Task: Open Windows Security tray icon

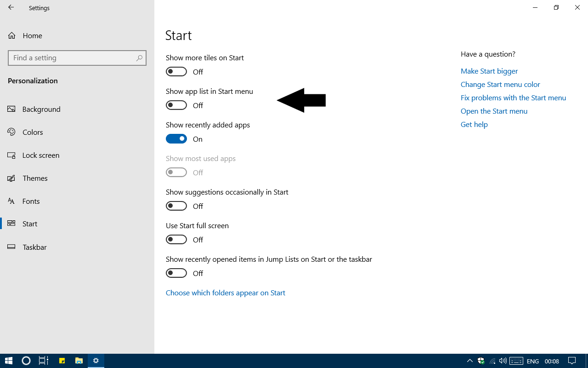Action: click(x=481, y=361)
